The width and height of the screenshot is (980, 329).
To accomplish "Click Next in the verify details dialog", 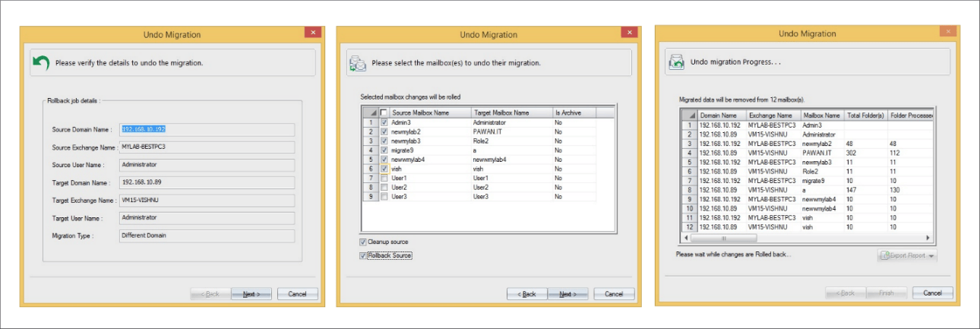I will tap(251, 294).
